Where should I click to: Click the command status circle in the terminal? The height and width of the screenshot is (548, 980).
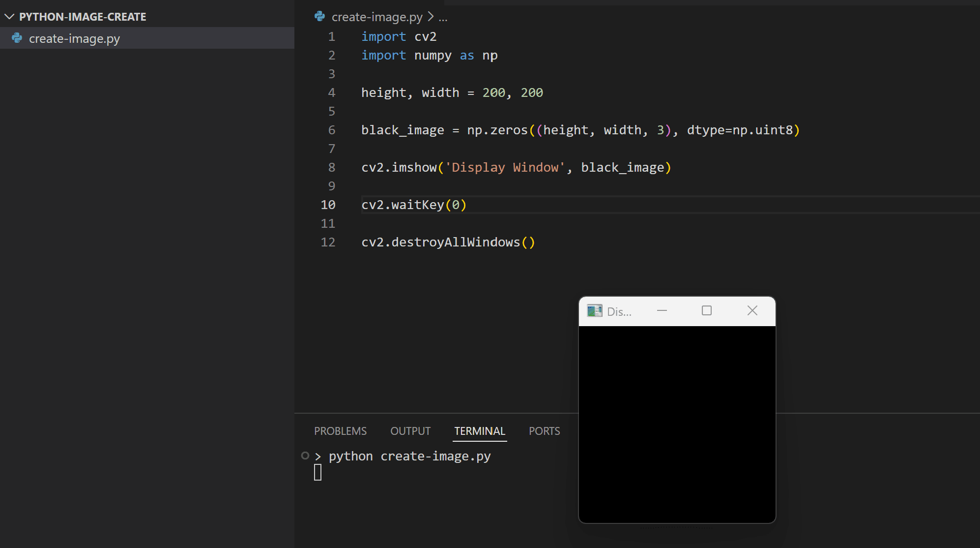click(305, 456)
